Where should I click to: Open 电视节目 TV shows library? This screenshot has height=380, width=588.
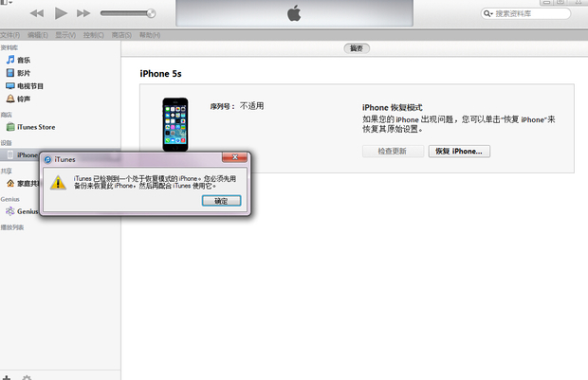25,86
